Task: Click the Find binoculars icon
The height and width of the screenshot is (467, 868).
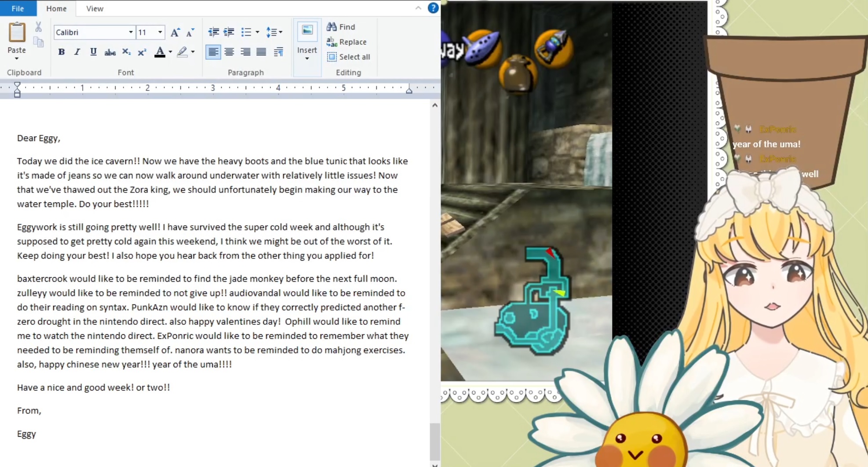Action: click(332, 27)
